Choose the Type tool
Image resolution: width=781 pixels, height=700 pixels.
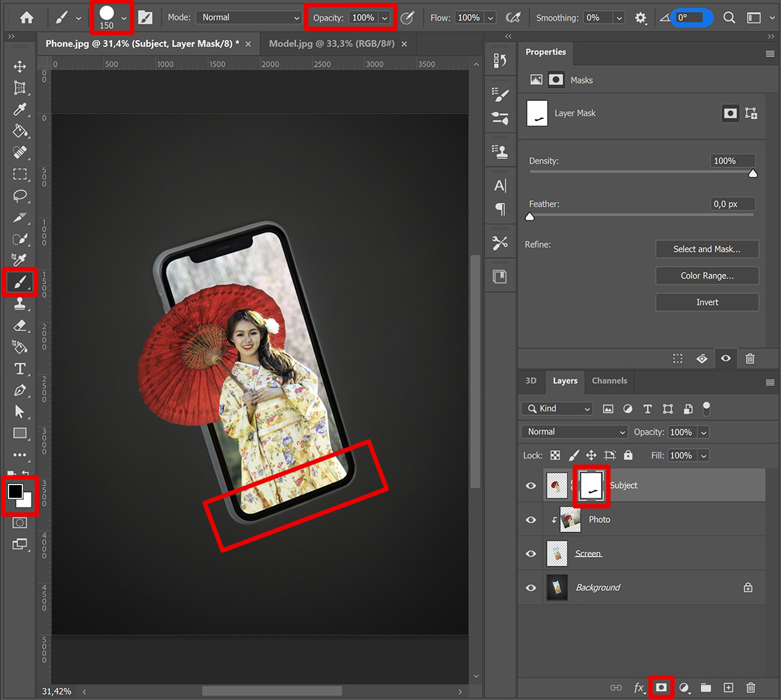(x=20, y=369)
